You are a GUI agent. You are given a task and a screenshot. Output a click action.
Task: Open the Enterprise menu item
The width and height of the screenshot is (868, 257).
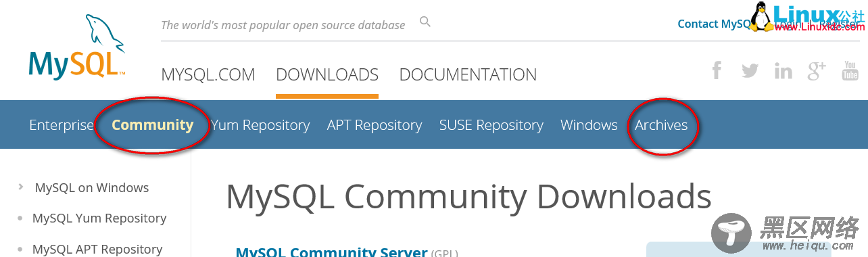pyautogui.click(x=62, y=125)
